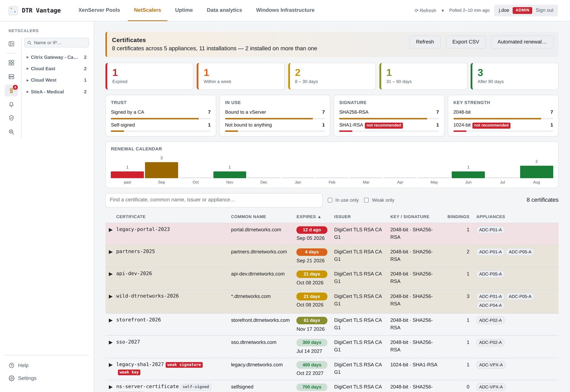Viewport: 570px width, 392px height.
Task: Click the 12 d ago expiry badge
Action: (x=312, y=230)
